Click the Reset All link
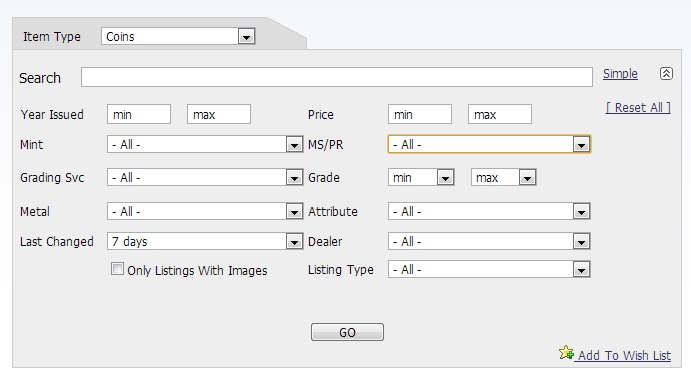691x377 pixels. [638, 108]
